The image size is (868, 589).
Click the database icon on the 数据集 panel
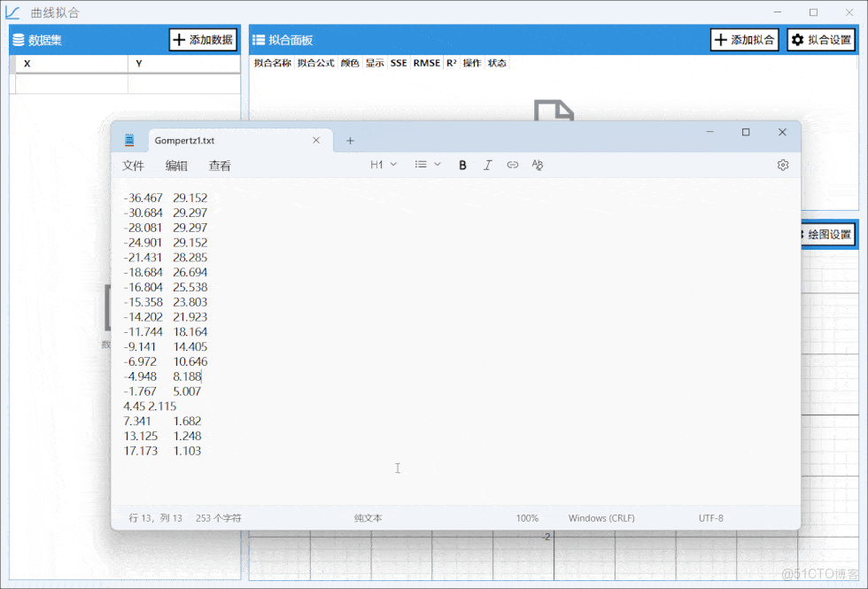(x=19, y=39)
